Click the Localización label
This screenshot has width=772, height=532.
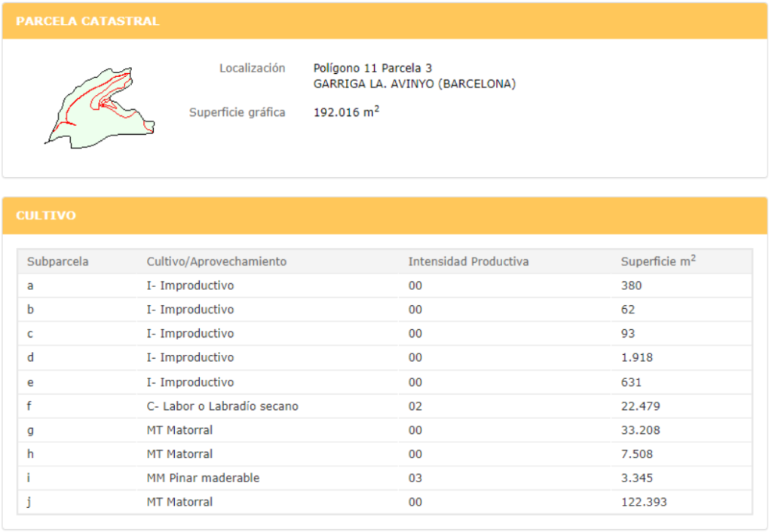[x=252, y=69]
